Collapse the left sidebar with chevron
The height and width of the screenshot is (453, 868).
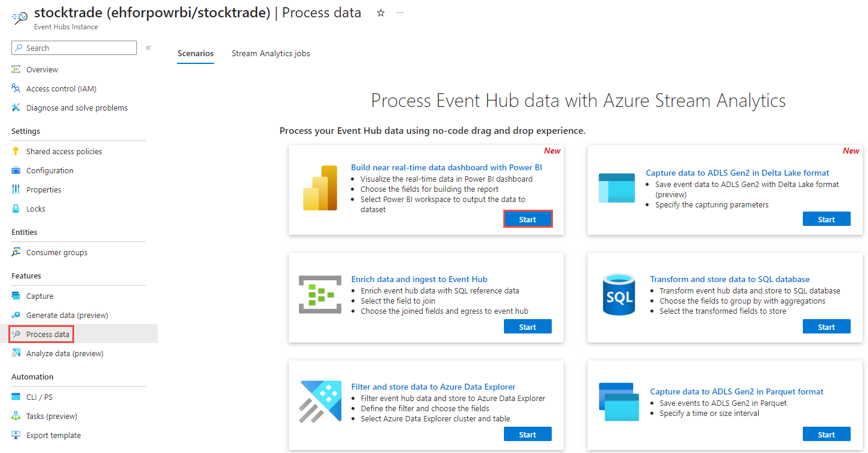pos(148,48)
